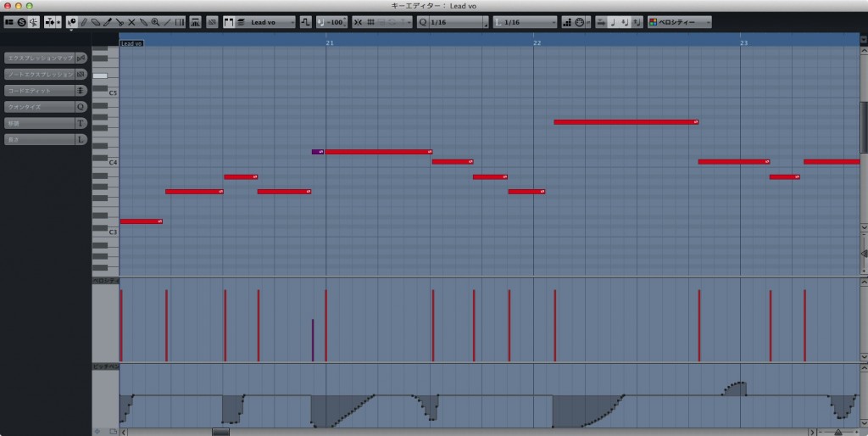
Task: Select the purple short note before bar 21
Action: [318, 152]
